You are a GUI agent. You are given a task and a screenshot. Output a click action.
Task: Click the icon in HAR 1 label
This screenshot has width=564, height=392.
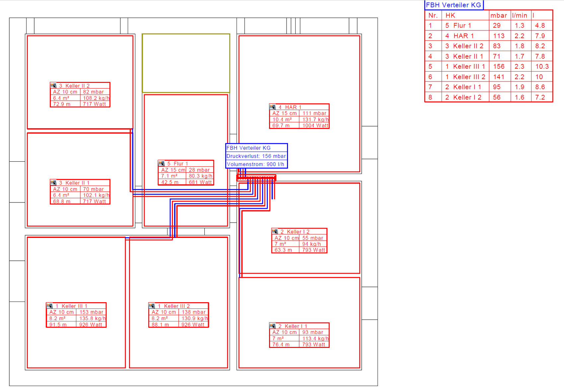(x=273, y=107)
